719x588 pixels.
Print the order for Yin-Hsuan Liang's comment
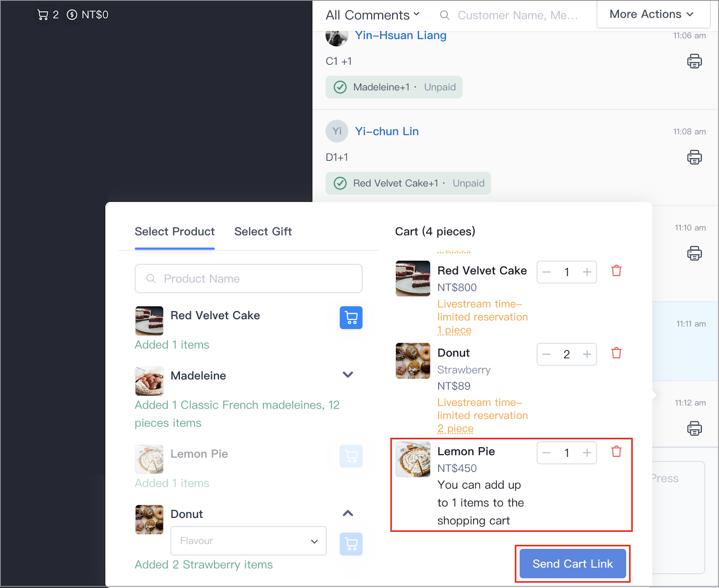pos(694,61)
